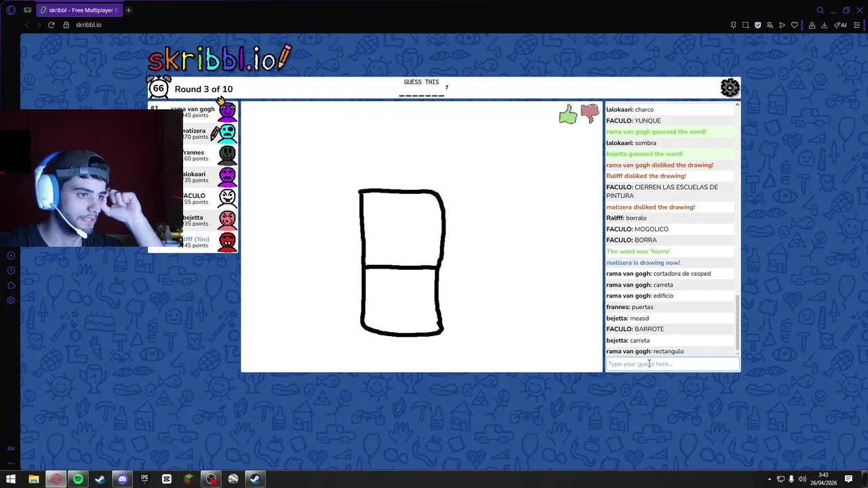Click the Round 3 of 10 label
The height and width of the screenshot is (488, 868).
click(x=203, y=89)
